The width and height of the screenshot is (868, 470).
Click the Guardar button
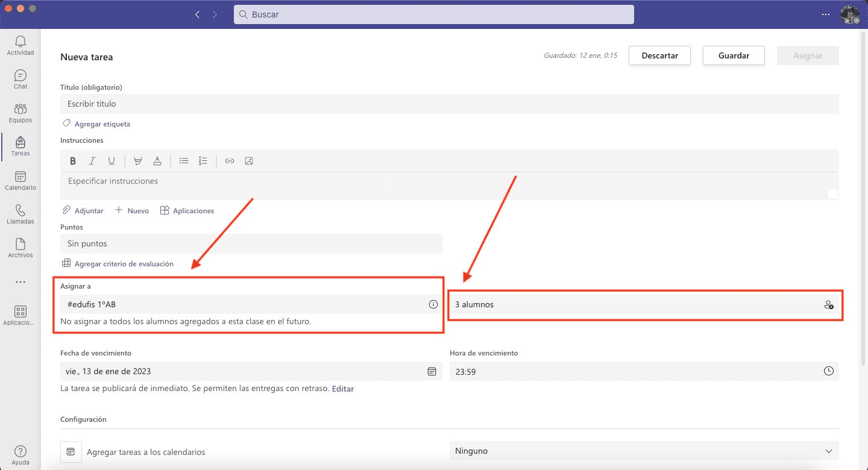click(x=734, y=55)
